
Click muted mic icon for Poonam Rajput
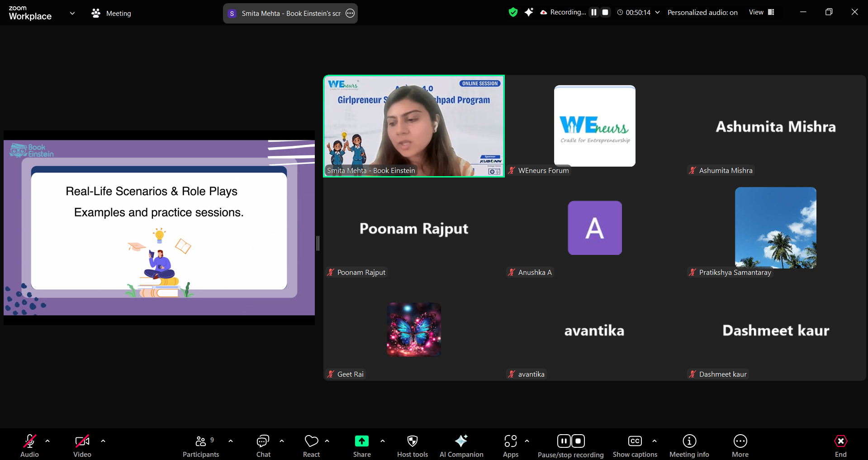(331, 273)
